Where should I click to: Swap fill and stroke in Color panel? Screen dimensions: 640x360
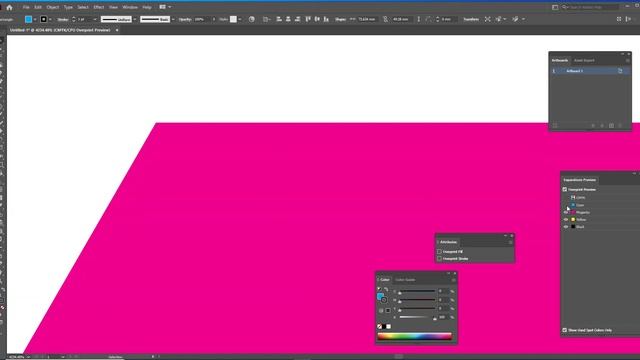[x=386, y=289]
